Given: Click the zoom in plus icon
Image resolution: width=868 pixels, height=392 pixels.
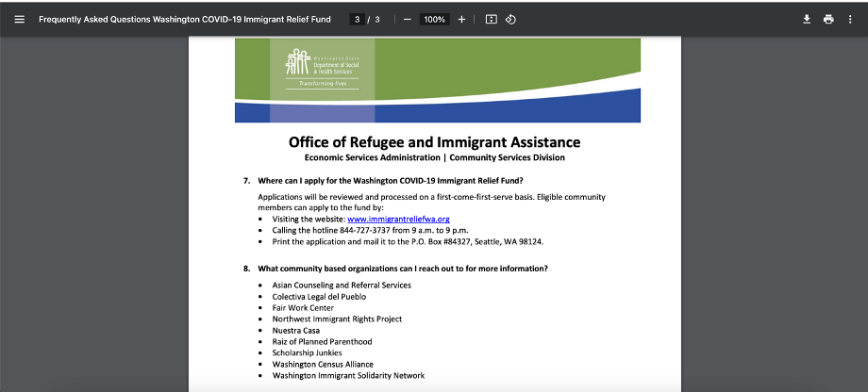Looking at the screenshot, I should [x=461, y=19].
